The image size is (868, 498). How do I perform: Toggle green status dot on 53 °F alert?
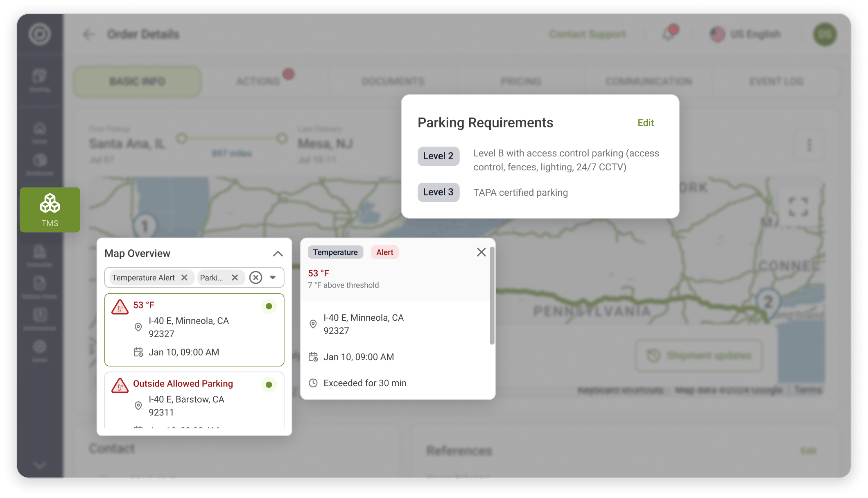269,306
